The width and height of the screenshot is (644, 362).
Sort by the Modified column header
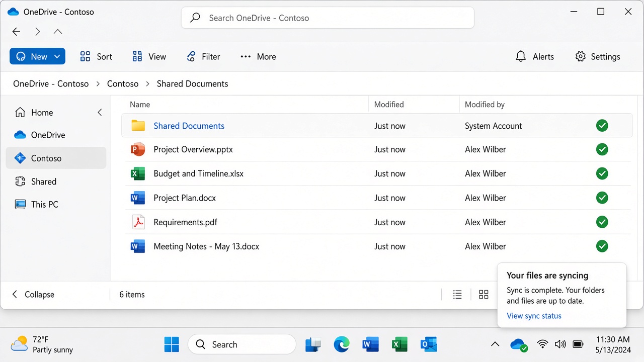389,105
